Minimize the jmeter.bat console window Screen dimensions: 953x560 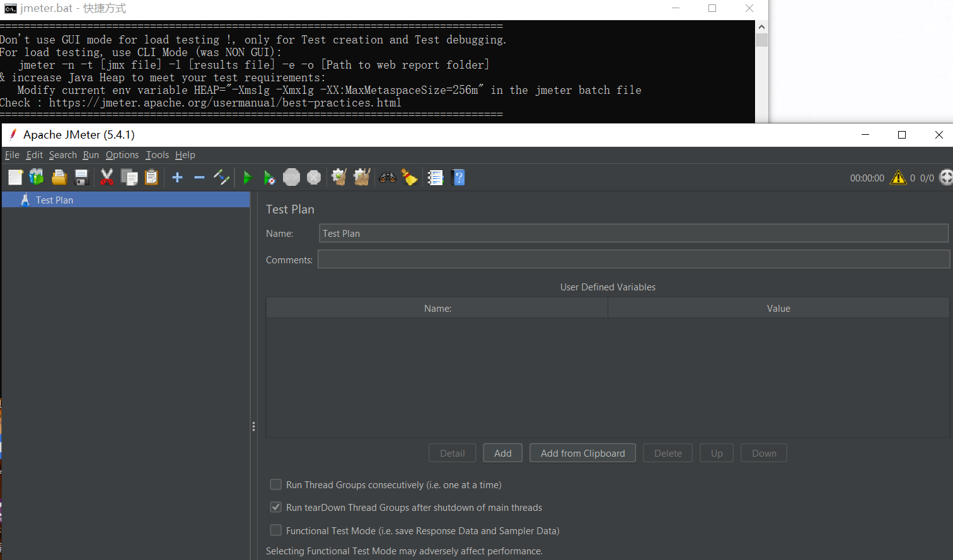(x=676, y=8)
